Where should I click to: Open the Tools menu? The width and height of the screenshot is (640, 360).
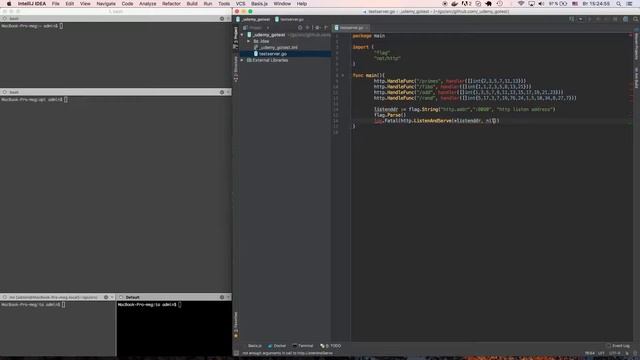click(224, 4)
